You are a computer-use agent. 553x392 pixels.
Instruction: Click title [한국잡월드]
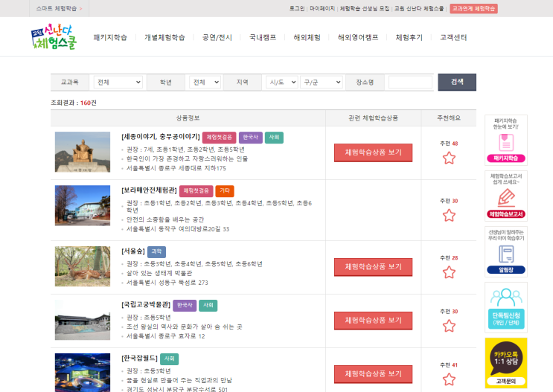coord(139,359)
